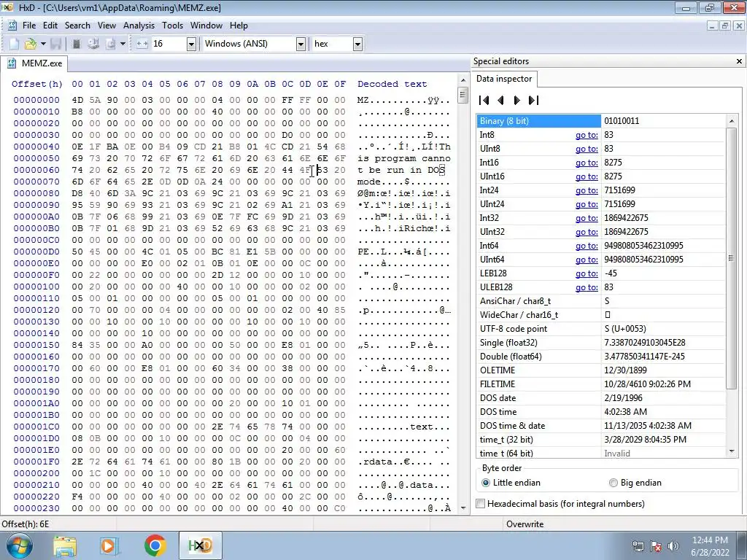Enable Hexadecimal basis for integral numbers
This screenshot has height=560, width=747.
(561, 504)
